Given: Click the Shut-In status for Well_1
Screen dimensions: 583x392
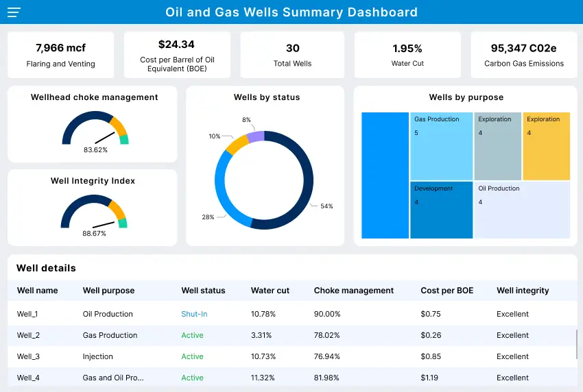Looking at the screenshot, I should [194, 315].
